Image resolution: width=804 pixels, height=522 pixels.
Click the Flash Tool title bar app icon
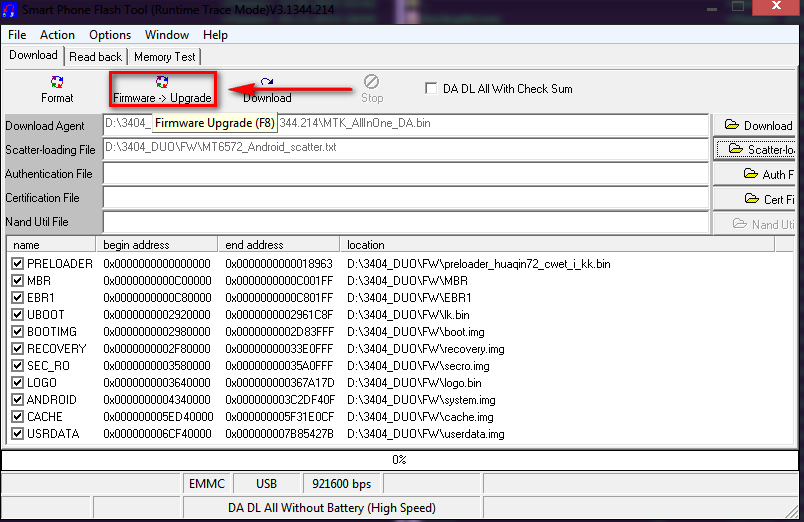[9, 9]
